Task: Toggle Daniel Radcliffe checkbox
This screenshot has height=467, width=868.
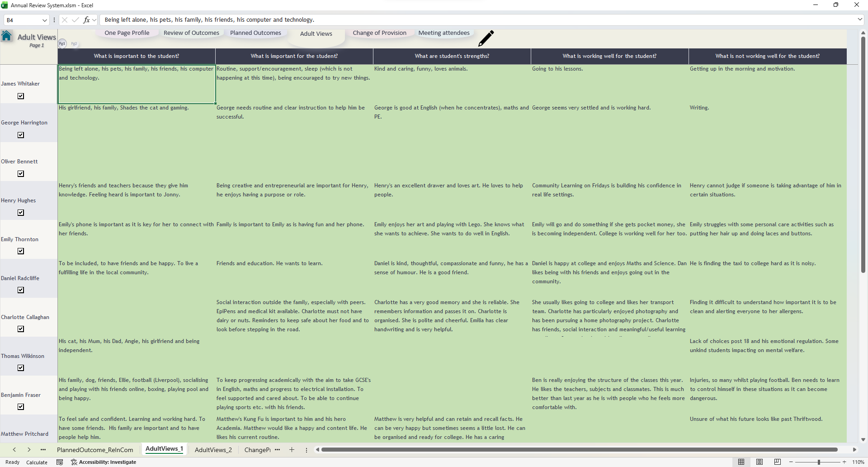Action: tap(21, 290)
